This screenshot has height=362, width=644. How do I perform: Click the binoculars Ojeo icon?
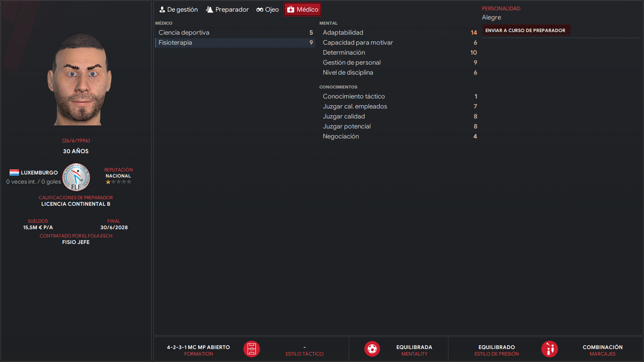[x=260, y=10]
